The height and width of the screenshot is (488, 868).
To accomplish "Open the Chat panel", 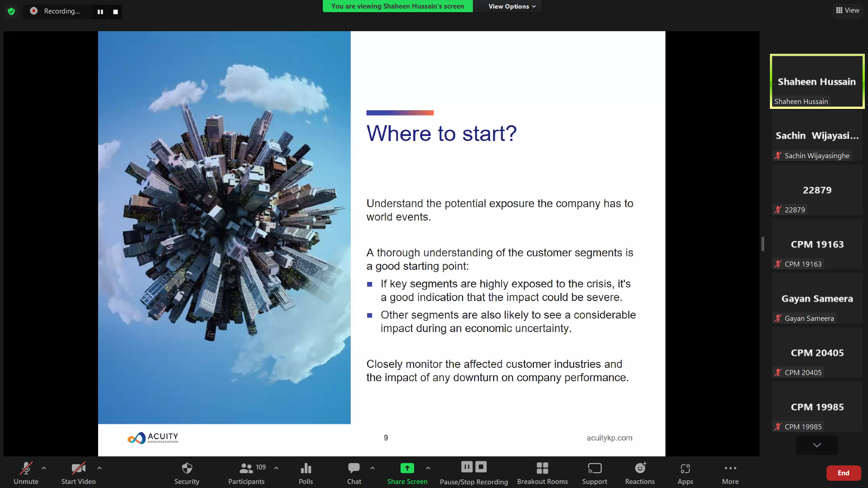I will [354, 468].
